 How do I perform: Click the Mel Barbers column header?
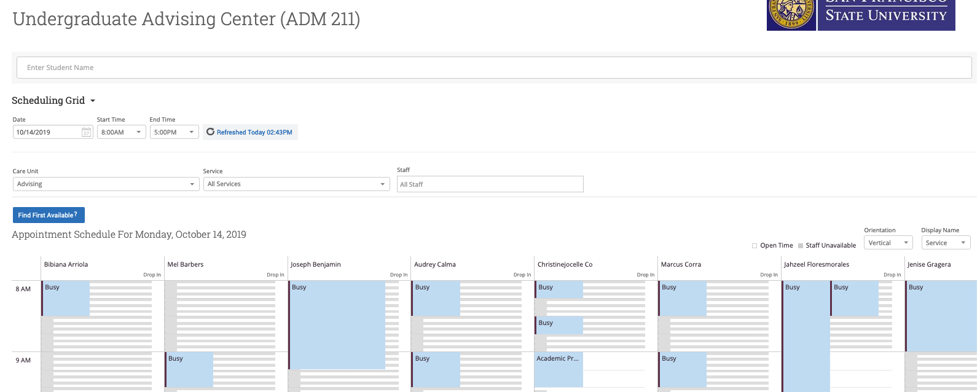coord(186,265)
